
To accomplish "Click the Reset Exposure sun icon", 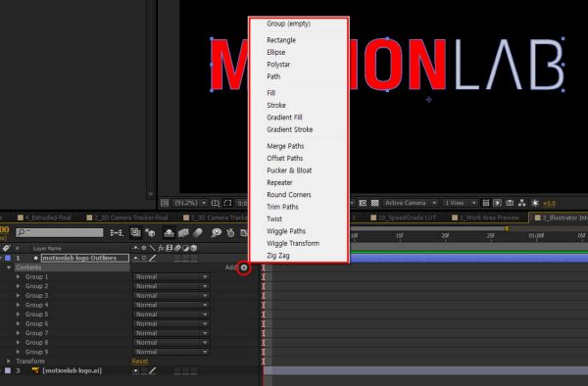I will click(535, 203).
